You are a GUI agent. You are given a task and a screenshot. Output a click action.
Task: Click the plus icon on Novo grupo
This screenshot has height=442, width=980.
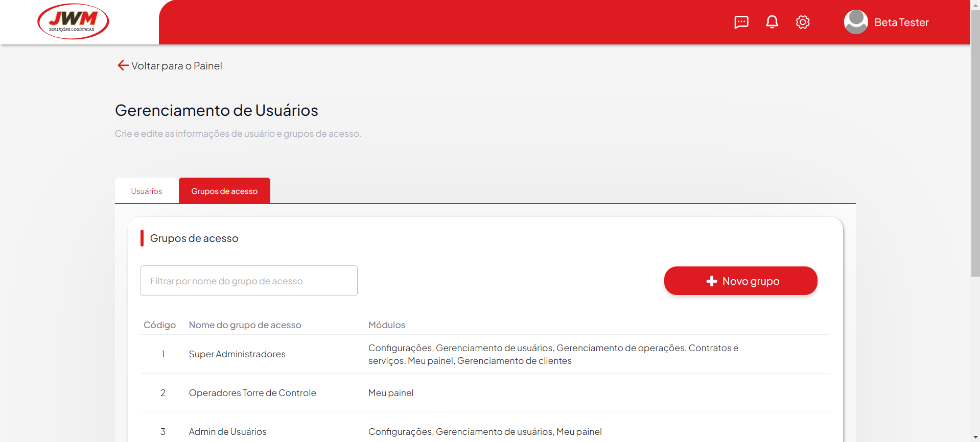click(x=711, y=281)
